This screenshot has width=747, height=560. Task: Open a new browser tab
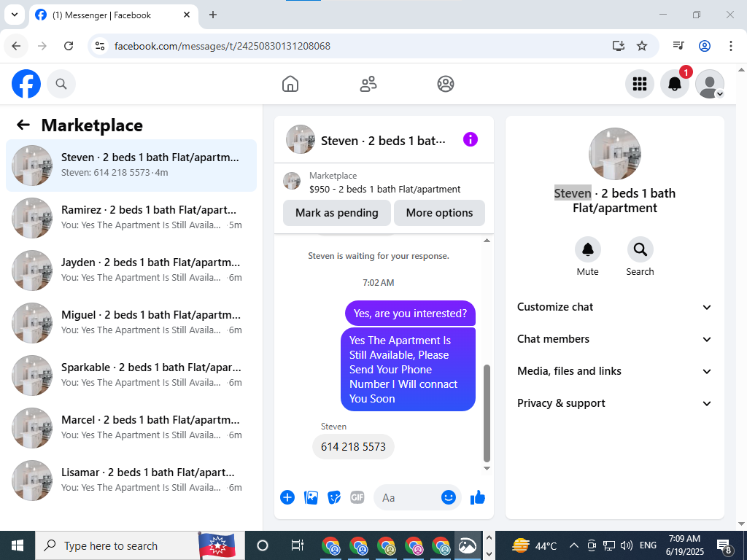point(213,15)
